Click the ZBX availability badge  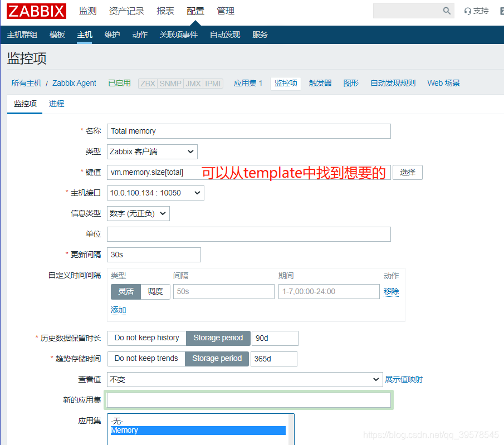click(x=148, y=84)
